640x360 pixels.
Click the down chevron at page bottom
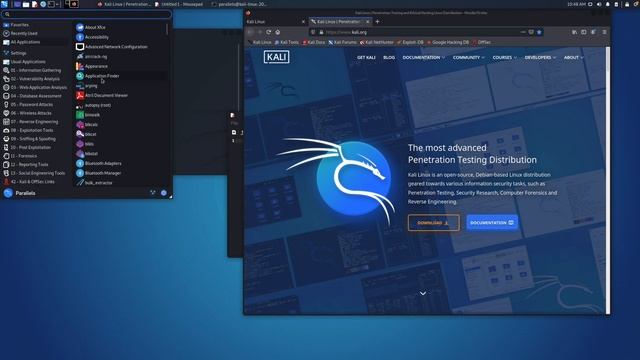[x=423, y=293]
